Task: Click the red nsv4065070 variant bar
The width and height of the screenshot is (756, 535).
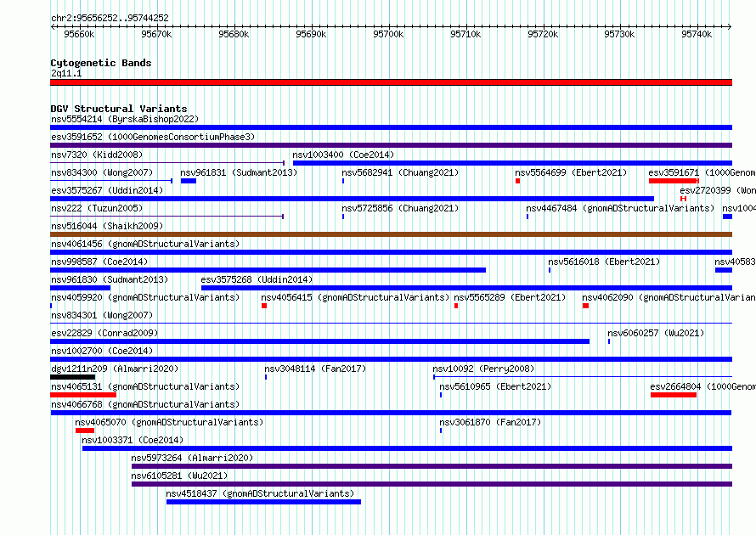Action: (x=85, y=431)
